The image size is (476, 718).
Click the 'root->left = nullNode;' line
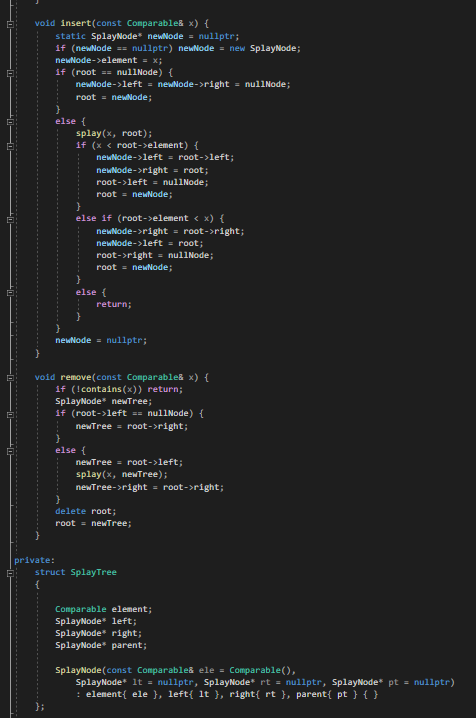[152, 182]
